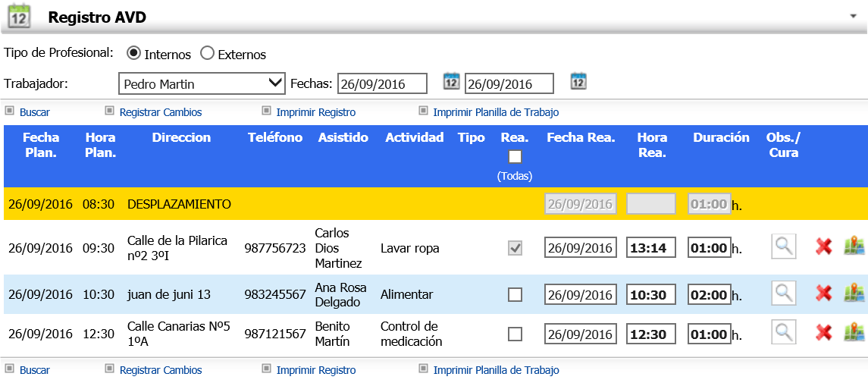Select the Externos radio button
This screenshot has height=383, width=868.
click(x=207, y=53)
